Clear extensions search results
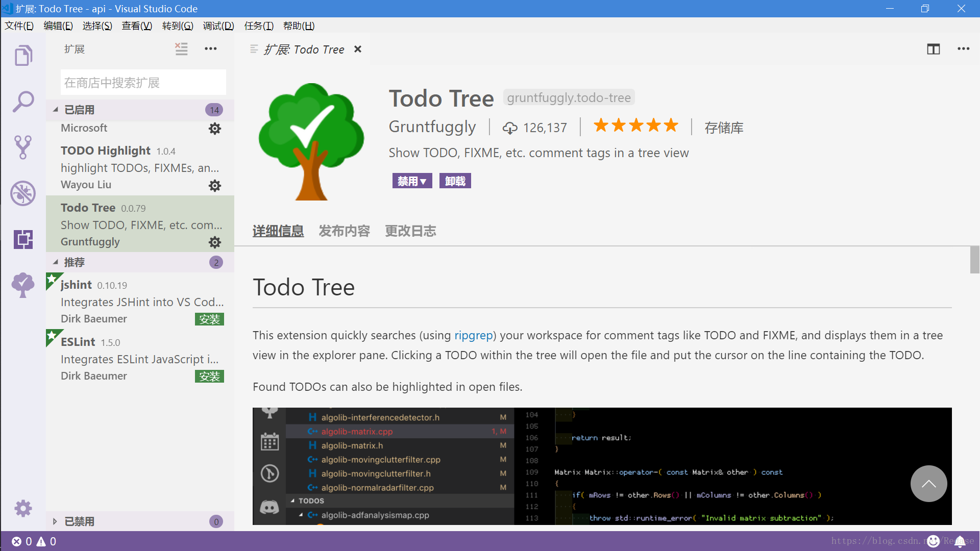Image resolution: width=980 pixels, height=551 pixels. (x=181, y=49)
